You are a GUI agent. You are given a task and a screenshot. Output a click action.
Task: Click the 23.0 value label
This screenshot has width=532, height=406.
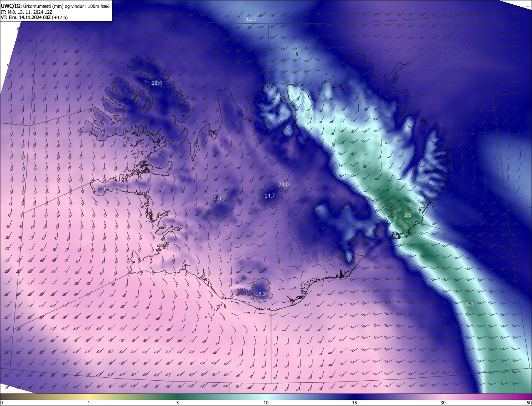point(283,184)
